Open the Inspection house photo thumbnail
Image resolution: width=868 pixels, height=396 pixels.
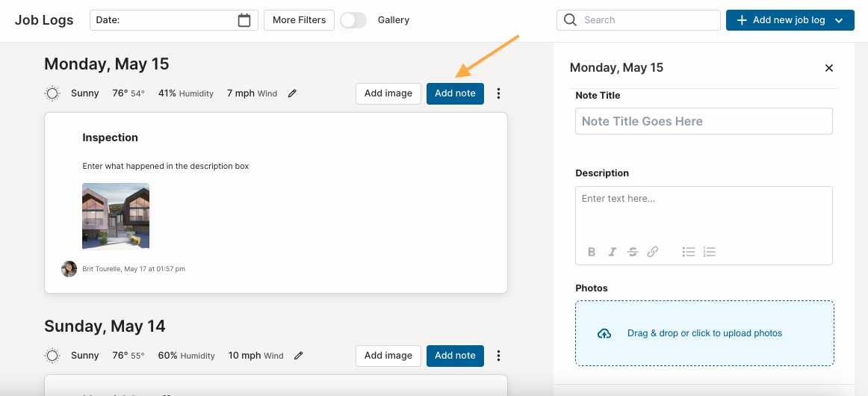pyautogui.click(x=116, y=217)
